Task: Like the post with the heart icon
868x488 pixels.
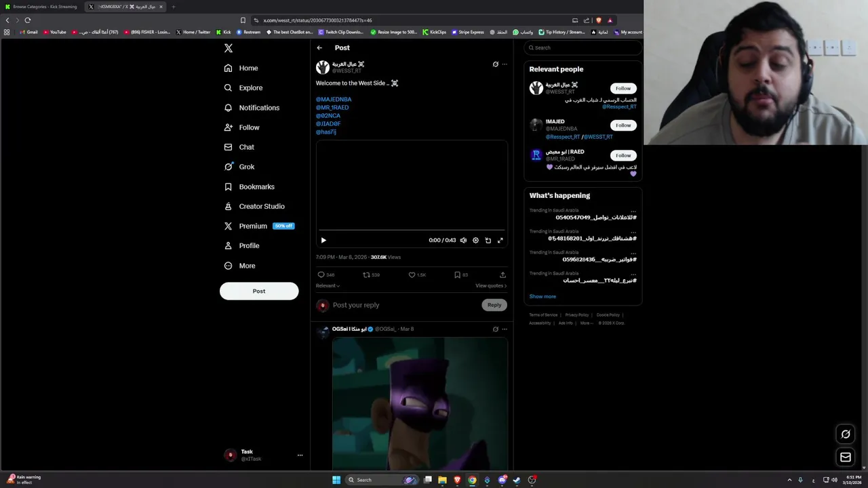Action: 412,274
